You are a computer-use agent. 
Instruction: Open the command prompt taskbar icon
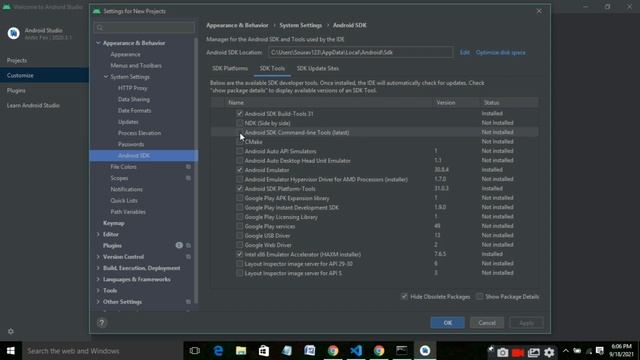[x=402, y=351]
